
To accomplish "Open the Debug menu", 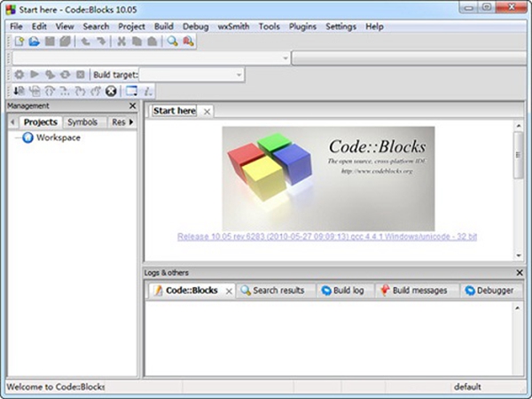I will click(195, 27).
